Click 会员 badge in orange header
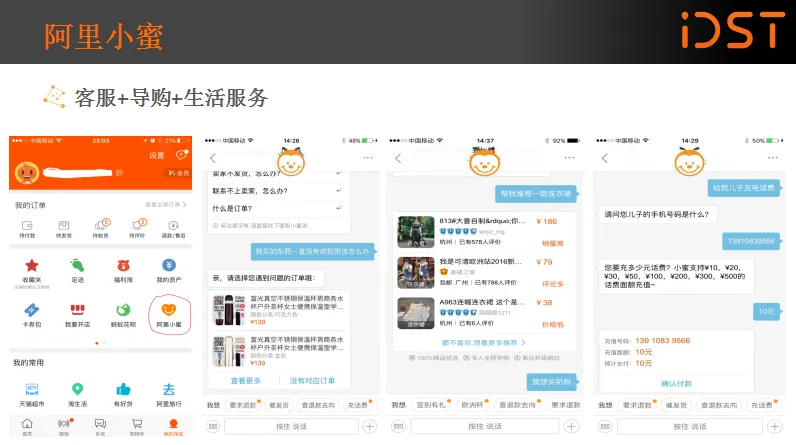The width and height of the screenshot is (796, 445). click(179, 173)
